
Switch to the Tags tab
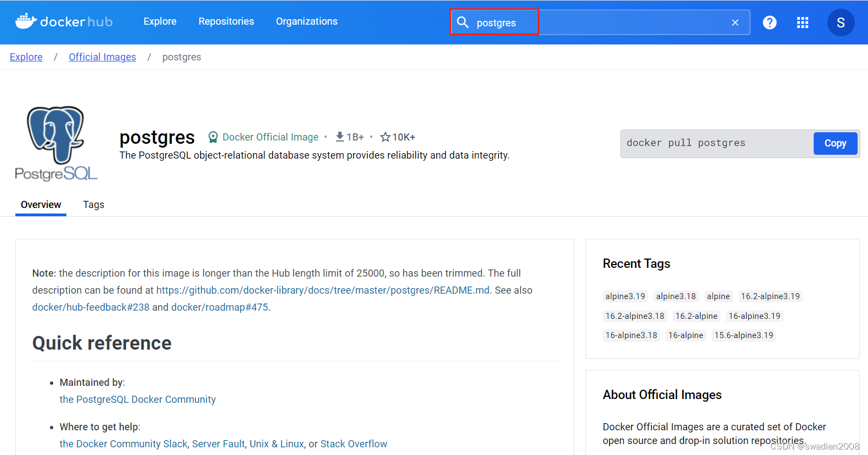coord(93,205)
